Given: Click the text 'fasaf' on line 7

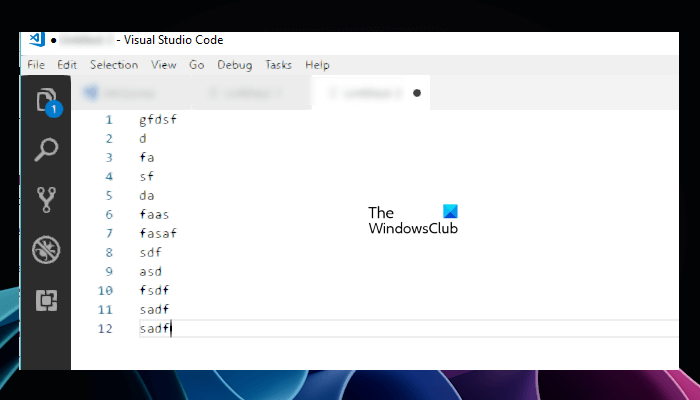Looking at the screenshot, I should coord(158,233).
